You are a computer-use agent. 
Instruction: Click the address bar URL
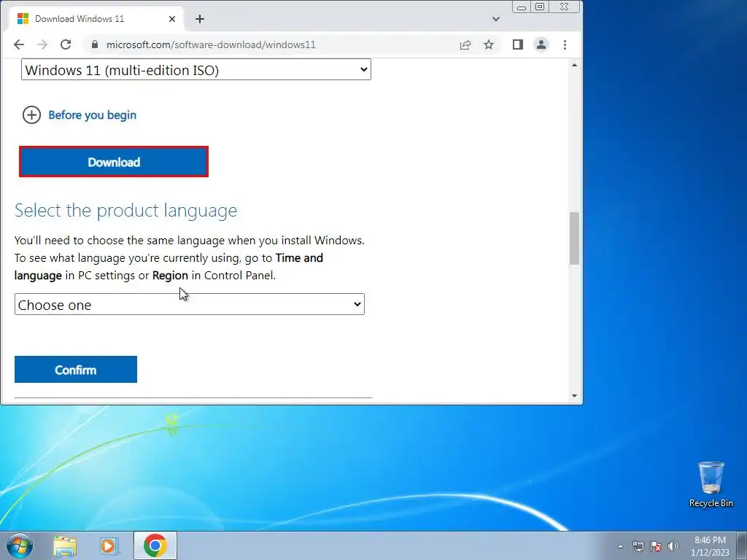click(211, 44)
